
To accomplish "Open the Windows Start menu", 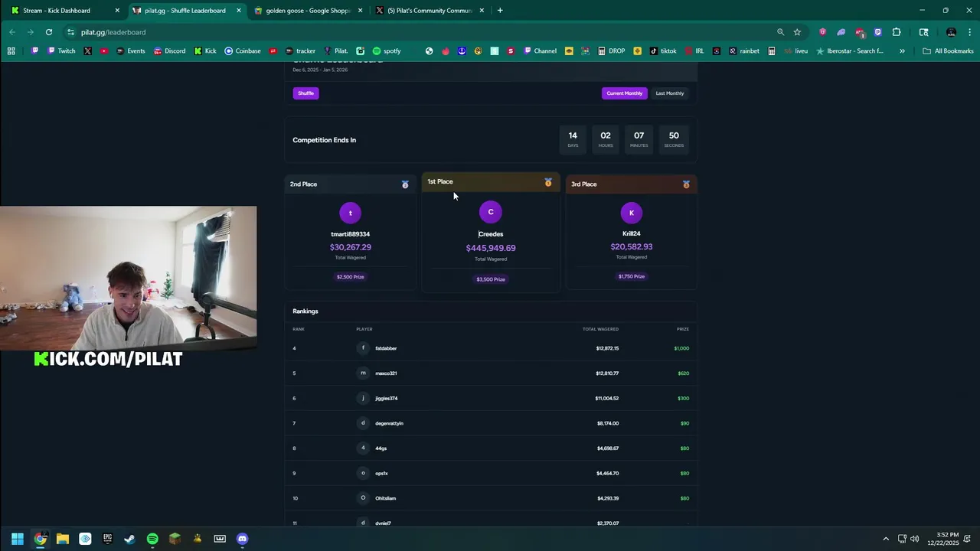I will [x=18, y=539].
